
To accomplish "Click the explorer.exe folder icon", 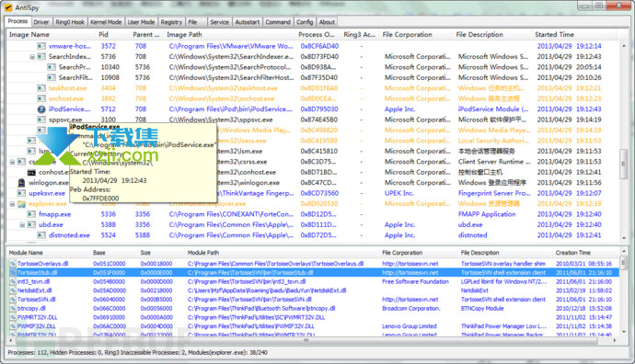I will pos(21,204).
